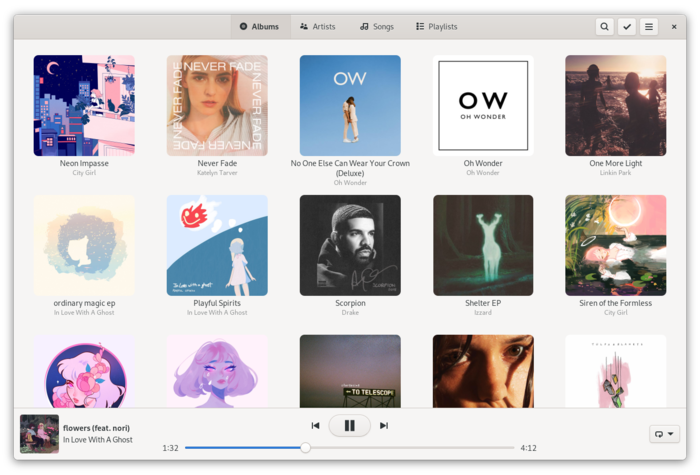
Task: Close the music window
Action: 674,27
